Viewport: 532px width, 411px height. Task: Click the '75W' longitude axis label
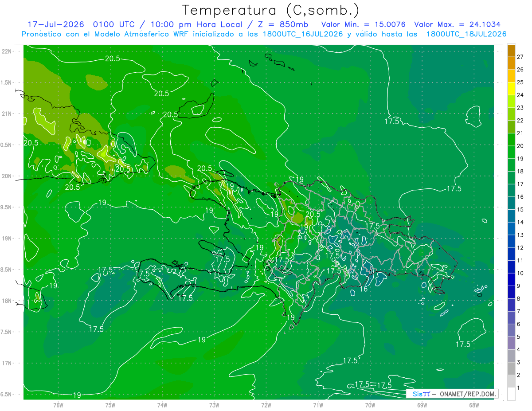pos(110,405)
